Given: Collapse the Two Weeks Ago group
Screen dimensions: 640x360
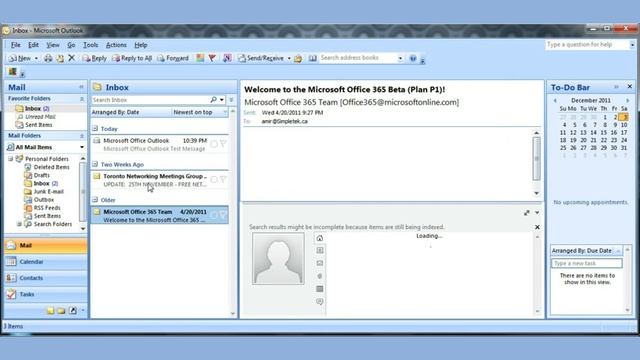Looking at the screenshot, I should coord(95,164).
